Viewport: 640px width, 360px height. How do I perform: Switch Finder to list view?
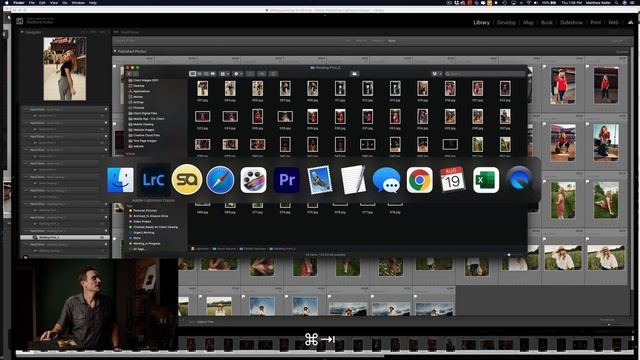coord(200,74)
